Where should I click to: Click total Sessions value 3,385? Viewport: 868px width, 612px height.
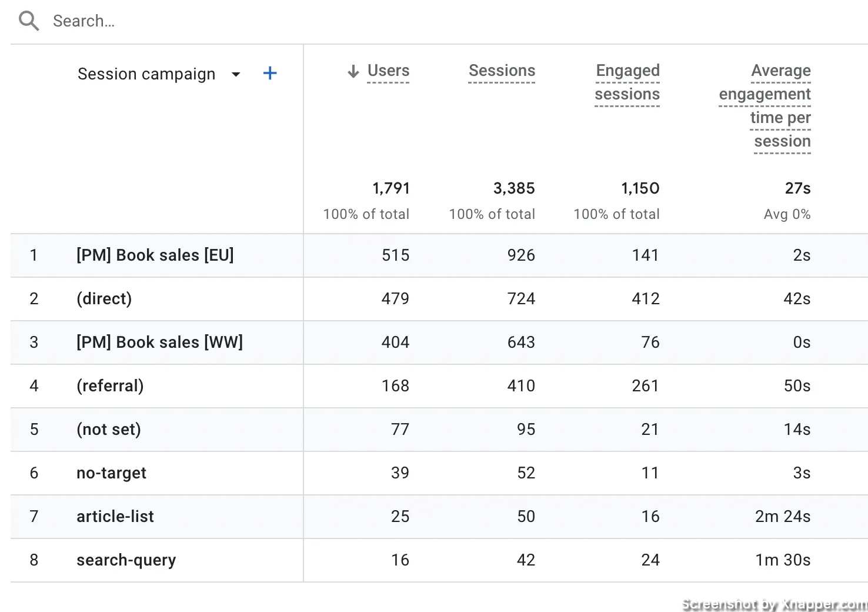514,188
